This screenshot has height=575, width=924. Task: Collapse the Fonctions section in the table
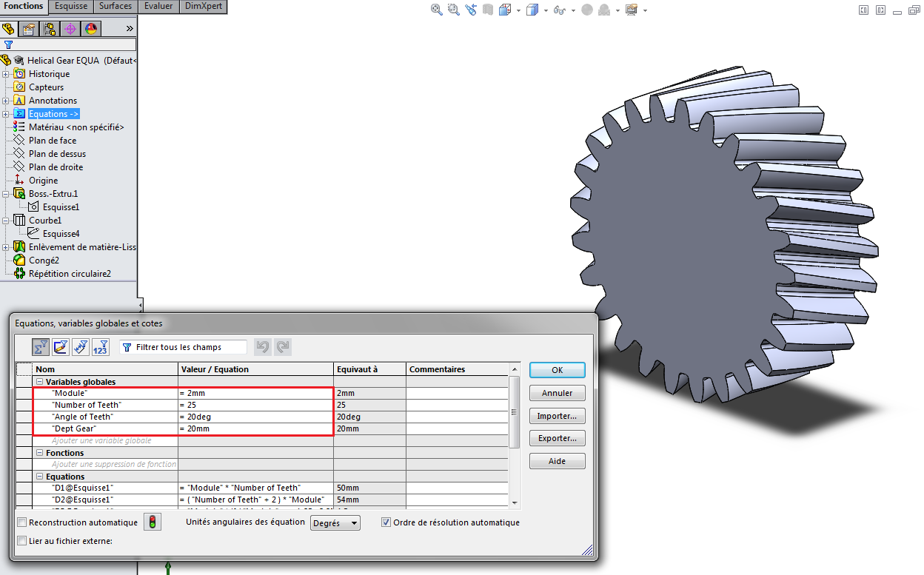pos(39,453)
